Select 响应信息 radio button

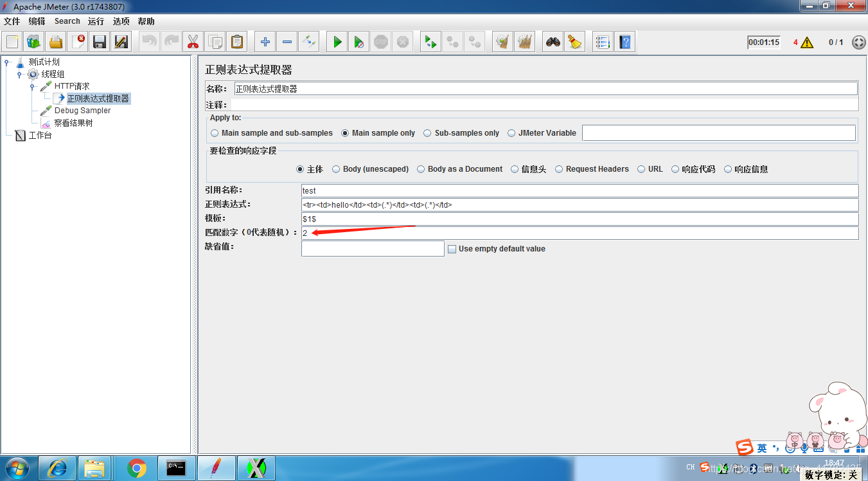[x=728, y=169]
